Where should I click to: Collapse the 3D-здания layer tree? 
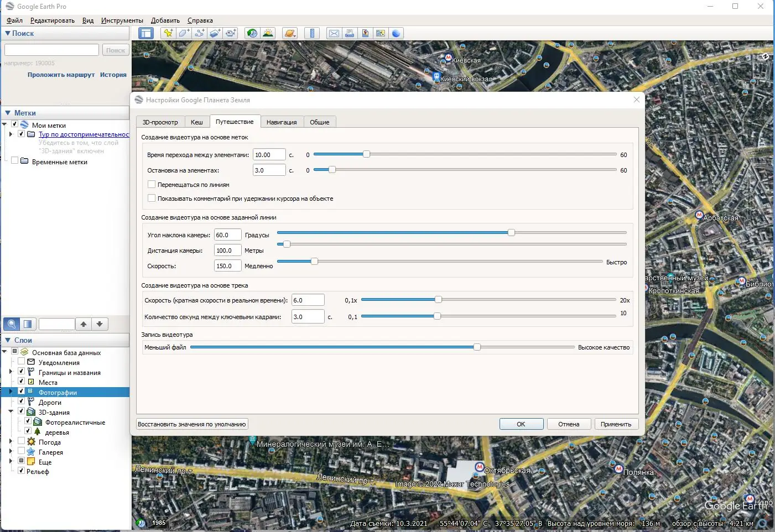[x=11, y=412]
